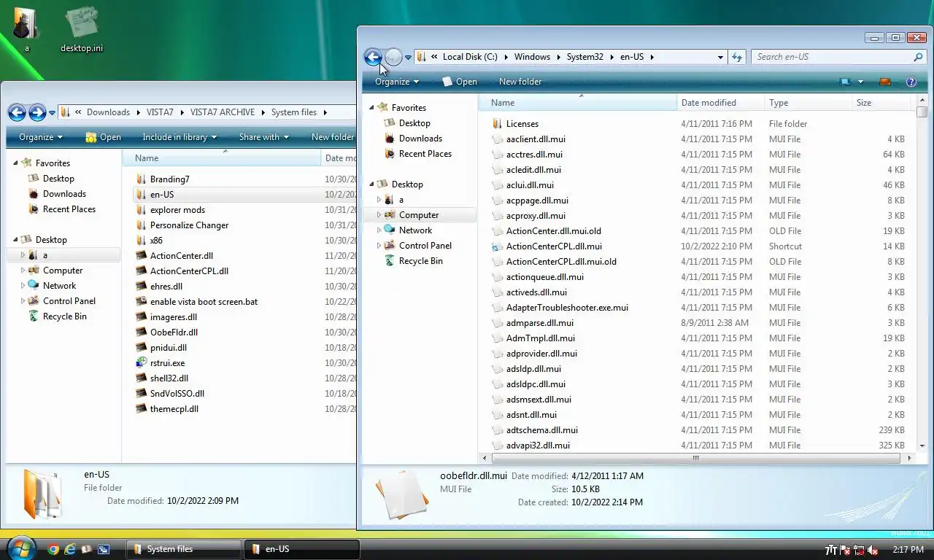The image size is (934, 560).
Task: Launch Chrome from the taskbar
Action: click(x=53, y=549)
